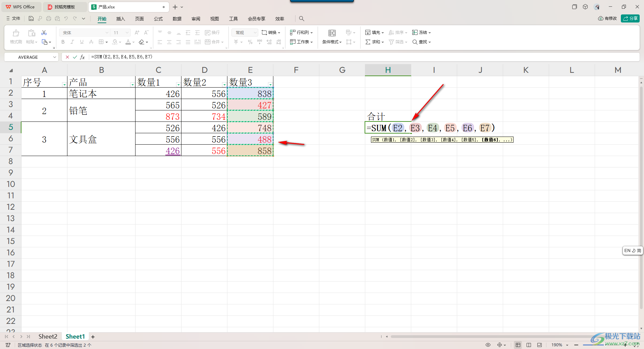
Task: Toggle Strikethrough formatting
Action: point(91,42)
